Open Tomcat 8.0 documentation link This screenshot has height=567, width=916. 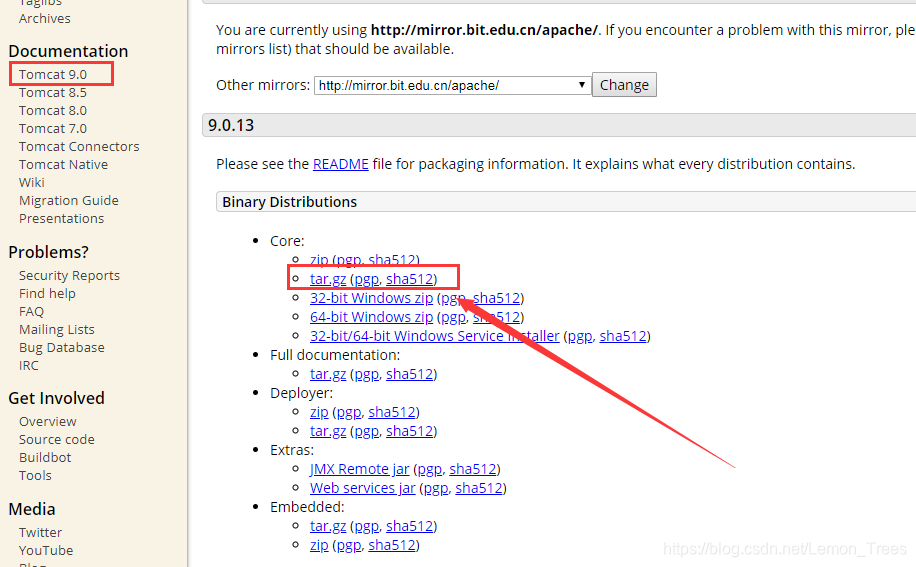click(53, 111)
